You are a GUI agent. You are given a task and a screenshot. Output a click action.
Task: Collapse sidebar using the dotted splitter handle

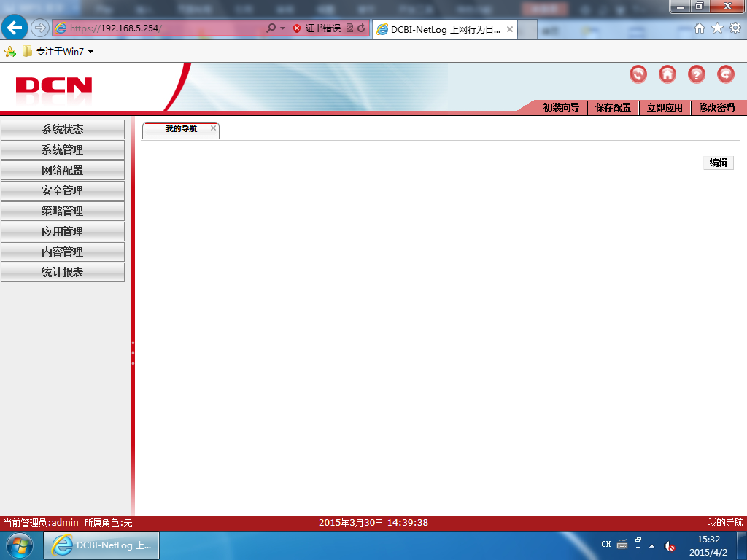(133, 353)
